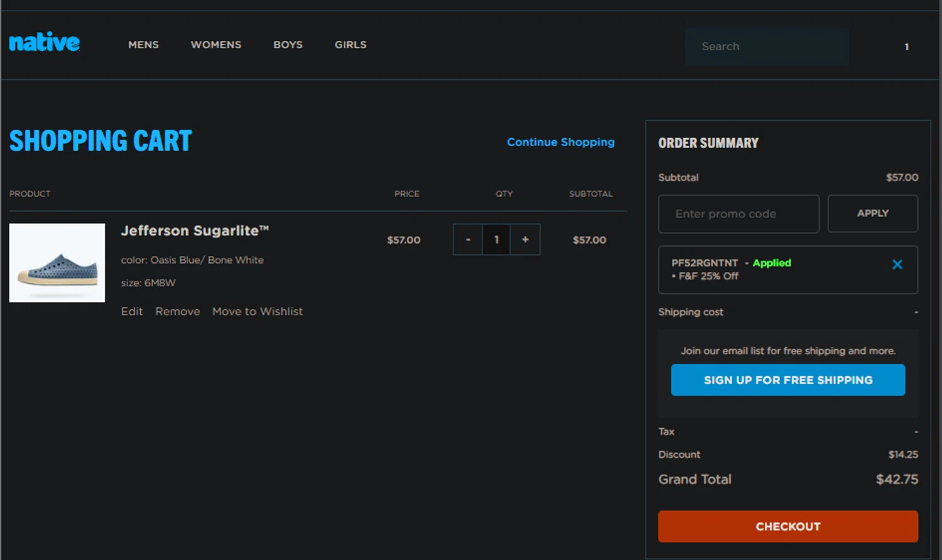Click the ORDER SUMMARY heading
The height and width of the screenshot is (560, 942).
tap(708, 143)
